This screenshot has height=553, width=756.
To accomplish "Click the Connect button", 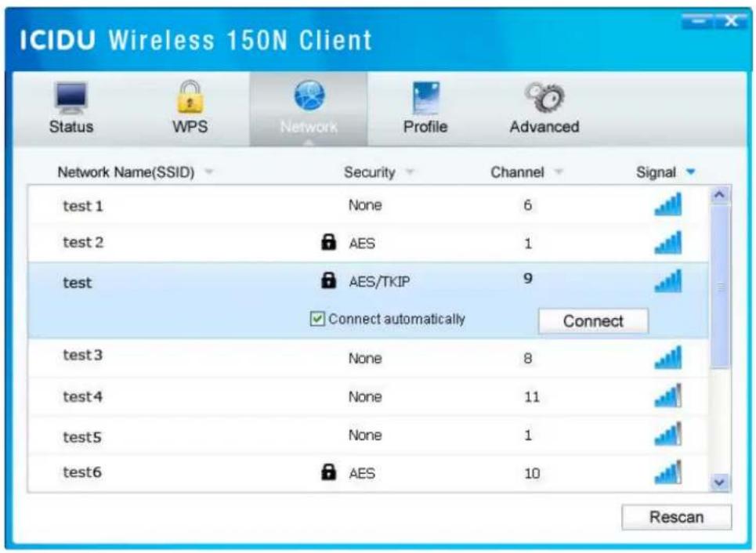I will (593, 321).
